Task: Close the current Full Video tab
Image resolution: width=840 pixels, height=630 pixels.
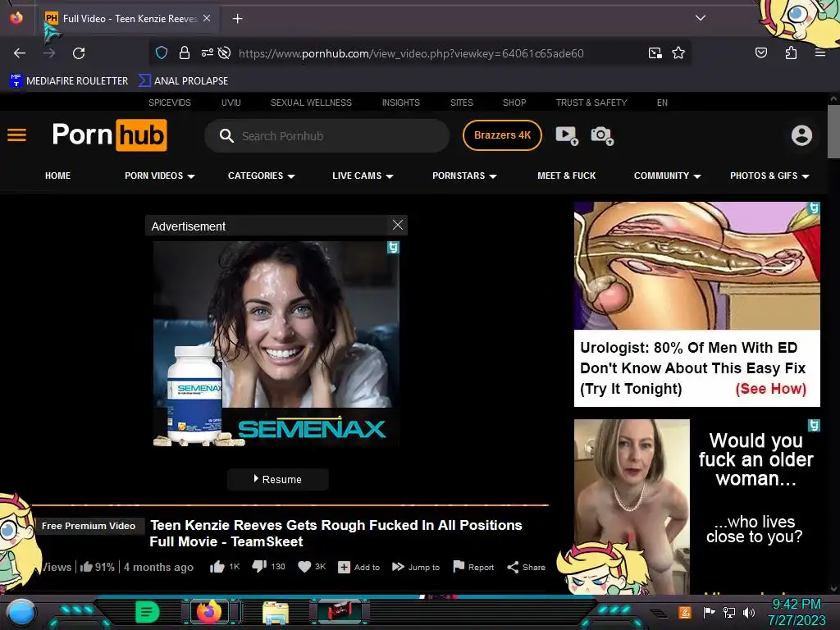Action: pyautogui.click(x=207, y=18)
